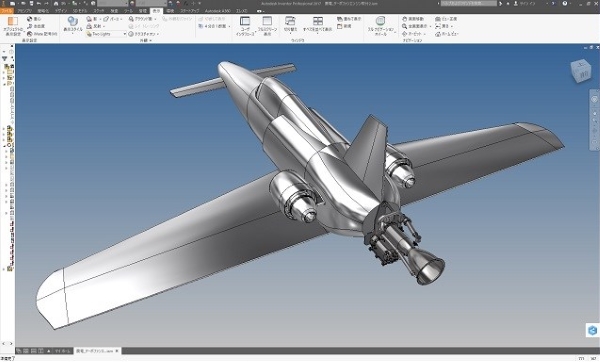This screenshot has height=362, width=600.
Task: Open the Visual Style (表示スタイル) gallery
Action: point(72,25)
